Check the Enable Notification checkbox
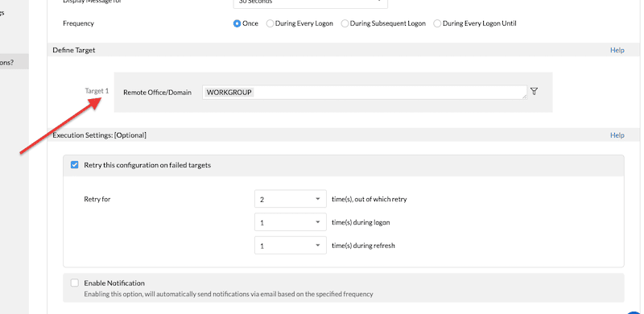This screenshot has width=644, height=314. pyautogui.click(x=74, y=283)
